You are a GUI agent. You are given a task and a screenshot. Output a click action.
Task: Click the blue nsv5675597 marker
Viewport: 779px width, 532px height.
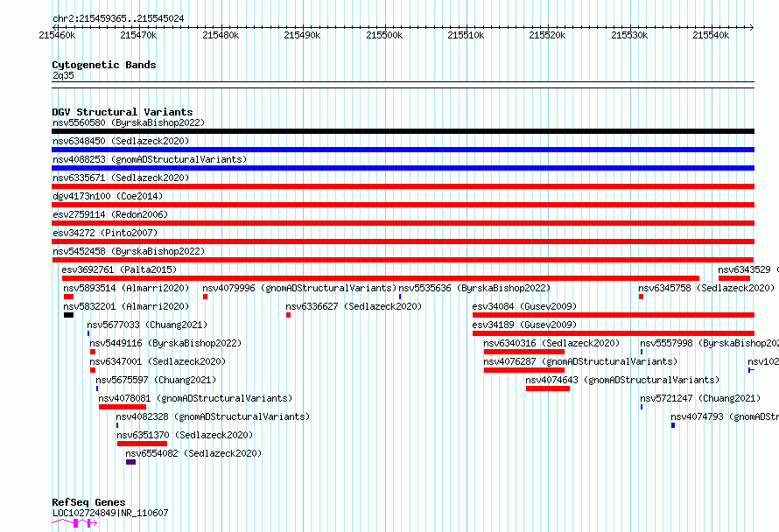click(x=97, y=388)
